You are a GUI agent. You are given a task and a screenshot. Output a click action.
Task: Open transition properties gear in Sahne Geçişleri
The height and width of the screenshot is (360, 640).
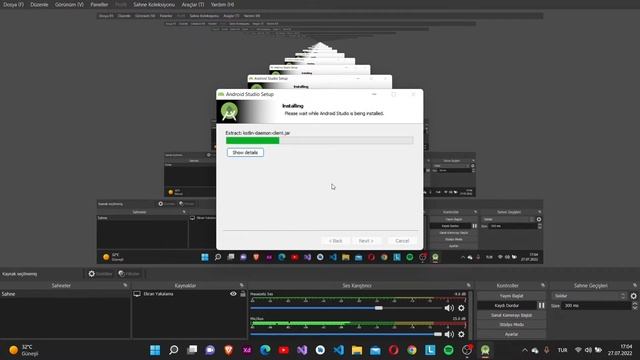pyautogui.click(x=633, y=296)
